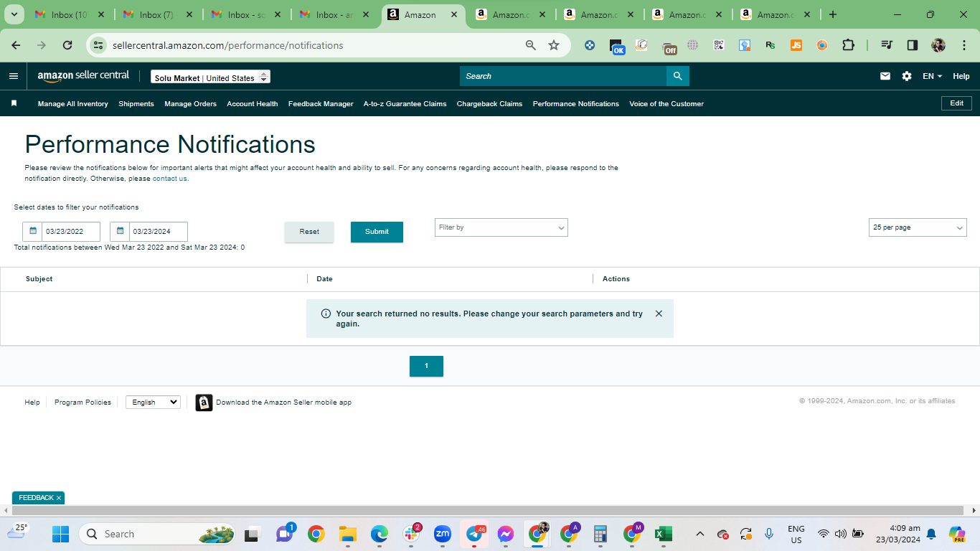This screenshot has width=980, height=551.
Task: Go to Chargeback Claims
Action: coord(489,104)
